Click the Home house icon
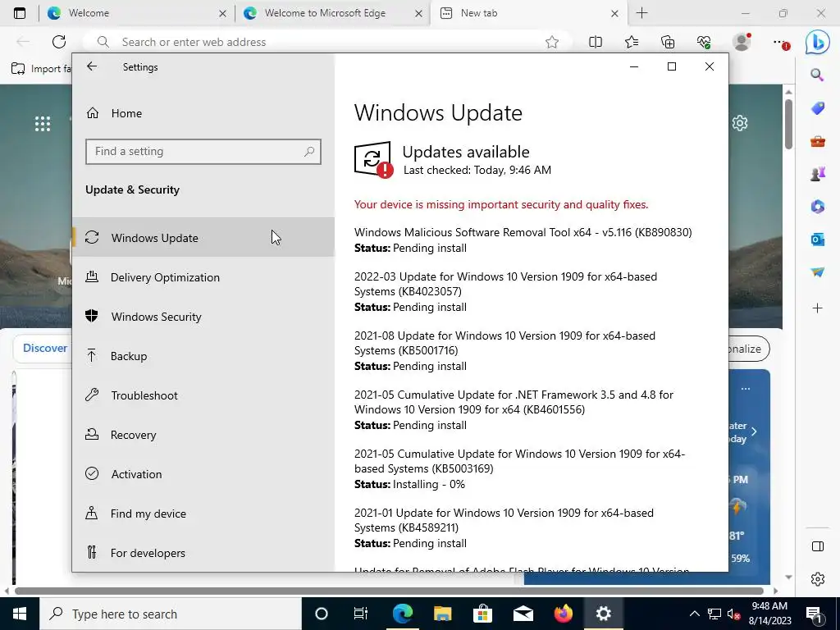Viewport: 840px width, 630px height. pyautogui.click(x=92, y=113)
